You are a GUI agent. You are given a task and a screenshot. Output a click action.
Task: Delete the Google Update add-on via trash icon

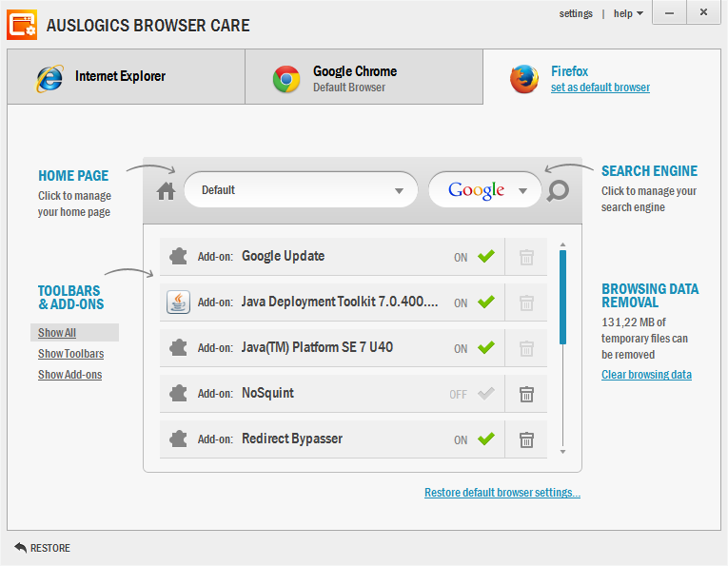[526, 257]
